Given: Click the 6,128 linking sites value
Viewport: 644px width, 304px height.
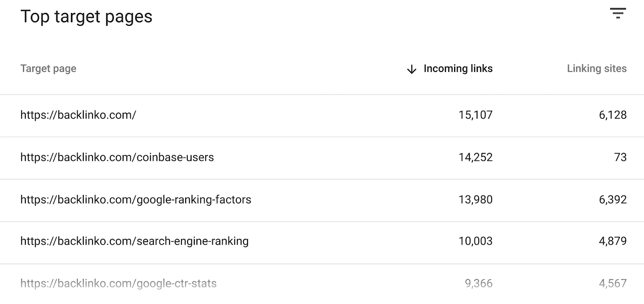Looking at the screenshot, I should click(613, 115).
